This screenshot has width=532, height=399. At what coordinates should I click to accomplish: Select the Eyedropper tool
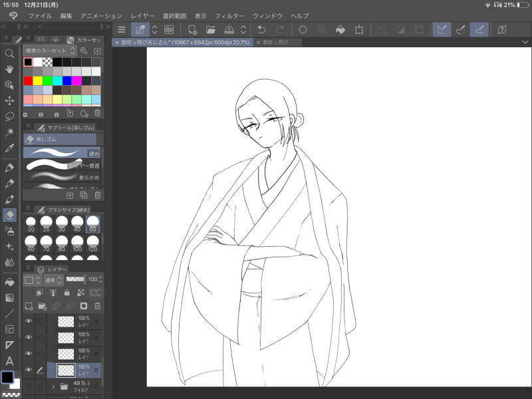pyautogui.click(x=9, y=148)
